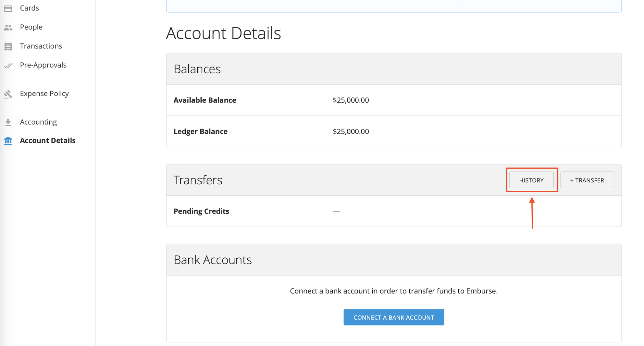Select Expense Policy in the sidebar menu
Screen dimensions: 644x346
pyautogui.click(x=44, y=94)
